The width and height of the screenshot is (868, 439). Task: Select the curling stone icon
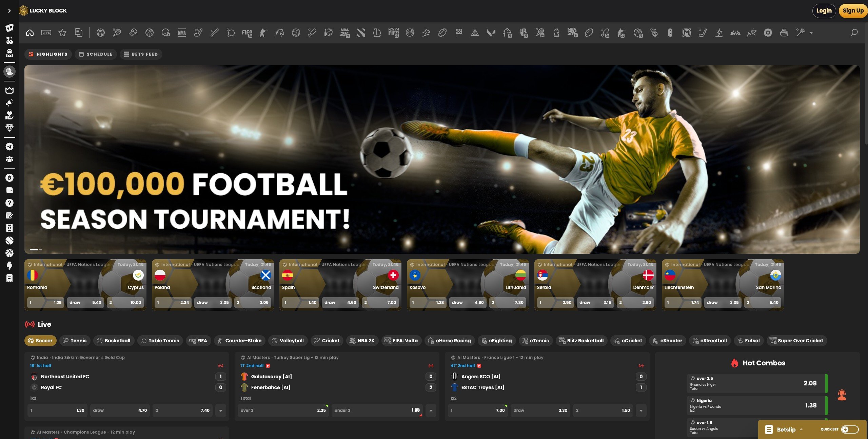pyautogui.click(x=784, y=33)
